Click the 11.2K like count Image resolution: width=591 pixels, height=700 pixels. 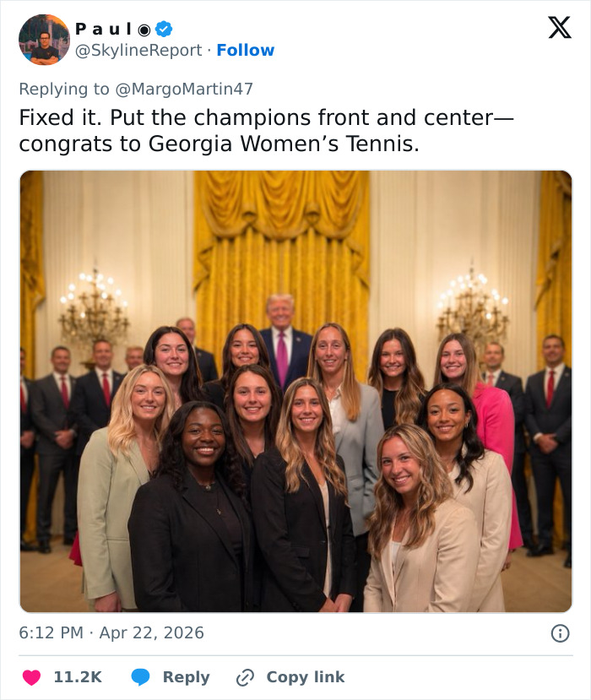[77, 677]
